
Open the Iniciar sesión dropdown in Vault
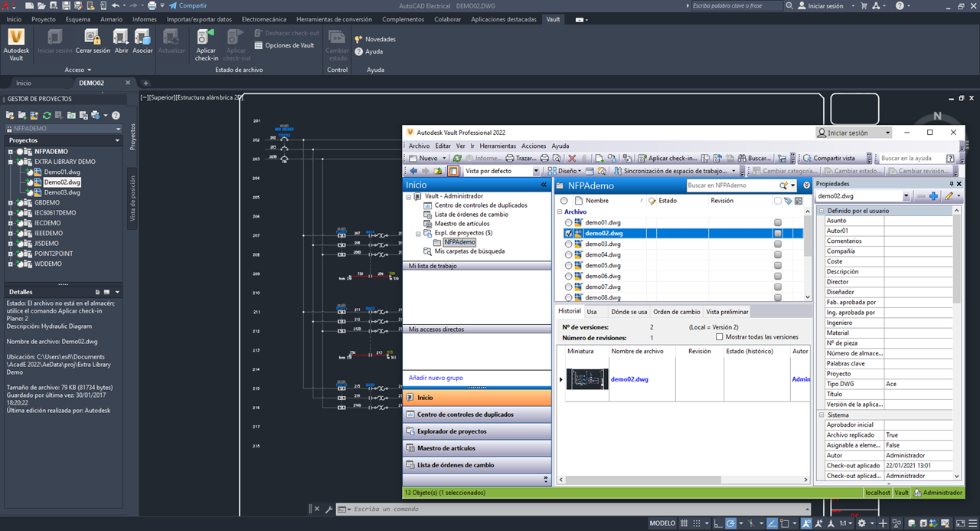(x=888, y=133)
